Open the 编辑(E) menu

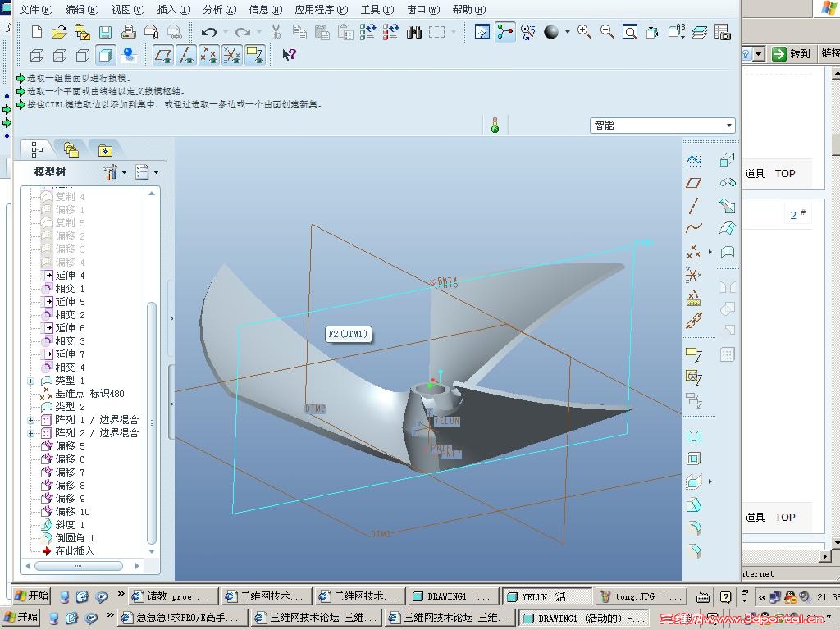tap(81, 10)
